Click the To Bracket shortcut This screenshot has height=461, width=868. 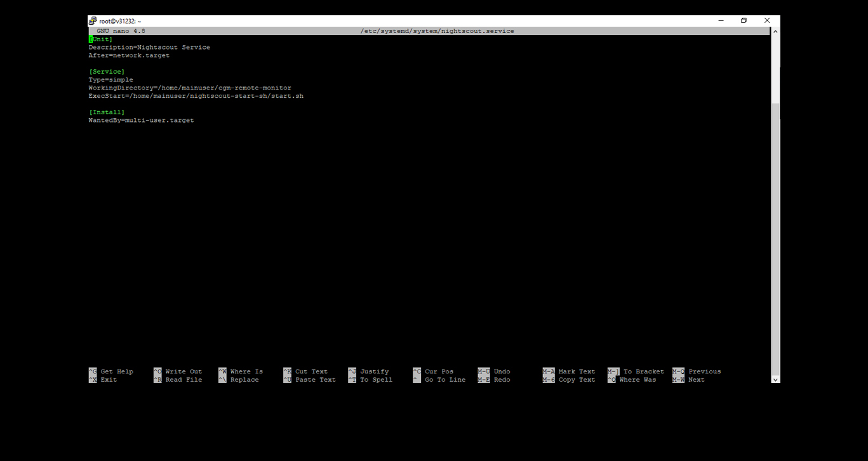click(x=636, y=371)
